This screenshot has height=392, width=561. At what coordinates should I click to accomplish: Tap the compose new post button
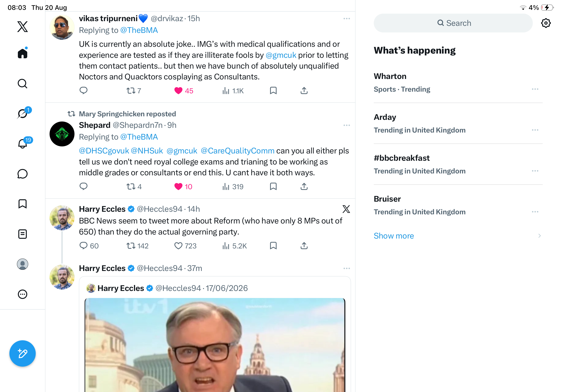coord(23,353)
